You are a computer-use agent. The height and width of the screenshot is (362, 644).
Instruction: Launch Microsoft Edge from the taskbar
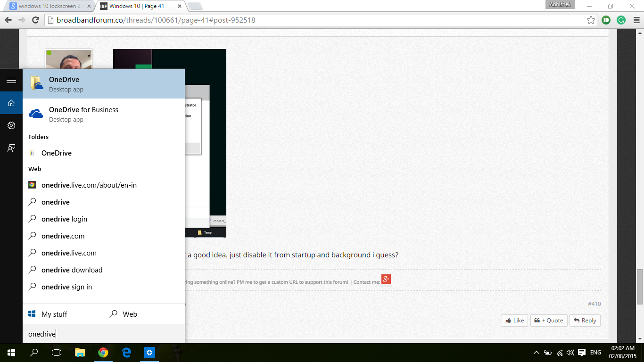tap(126, 353)
